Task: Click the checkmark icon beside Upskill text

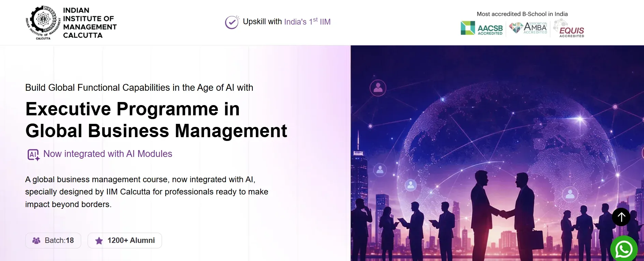Action: click(x=232, y=22)
